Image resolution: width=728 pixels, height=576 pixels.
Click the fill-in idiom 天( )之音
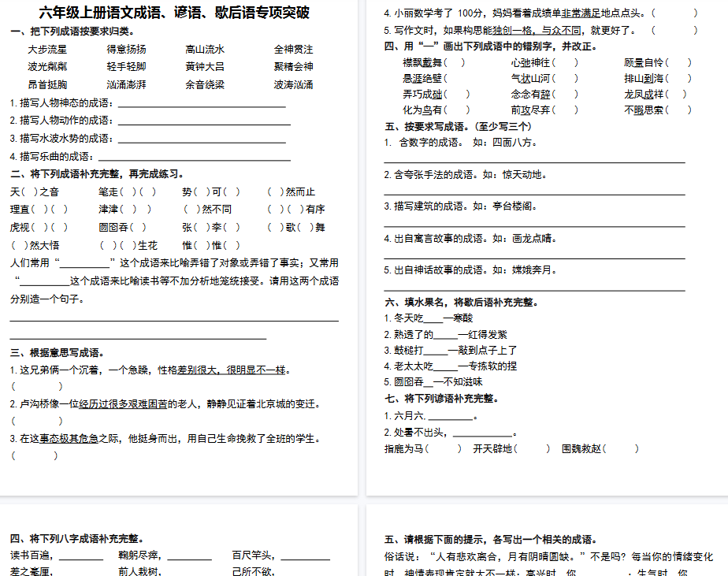(x=35, y=191)
